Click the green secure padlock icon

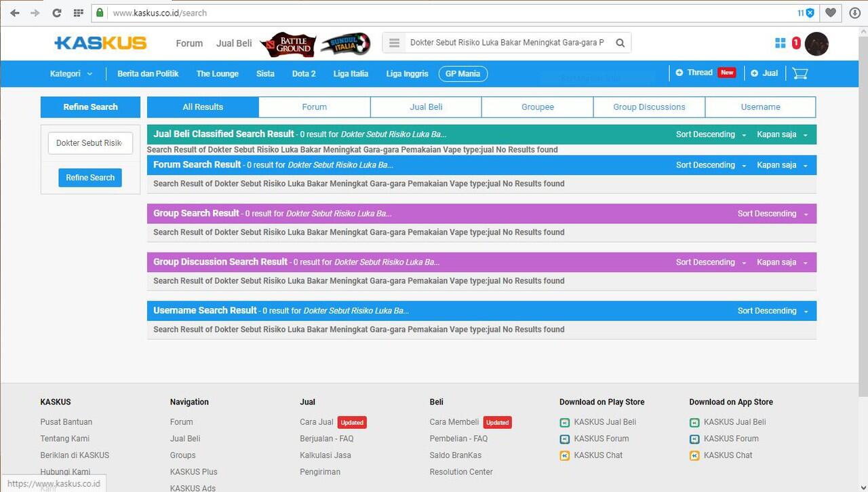100,13
